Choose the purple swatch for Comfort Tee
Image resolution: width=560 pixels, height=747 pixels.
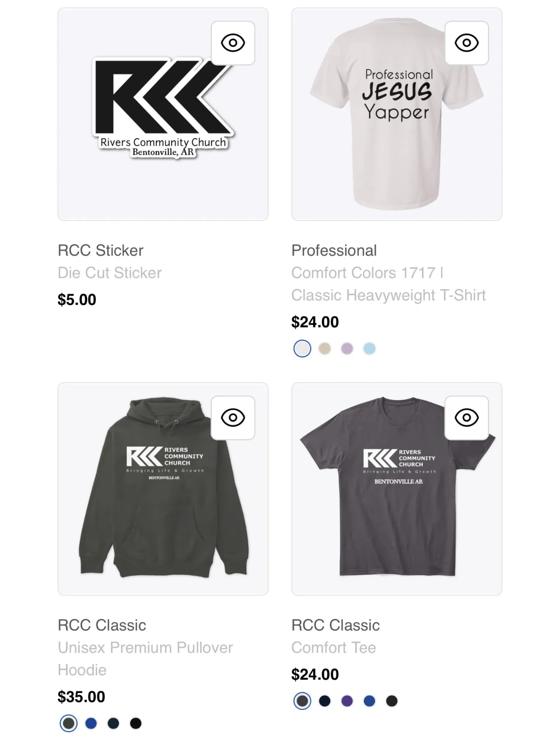347,701
